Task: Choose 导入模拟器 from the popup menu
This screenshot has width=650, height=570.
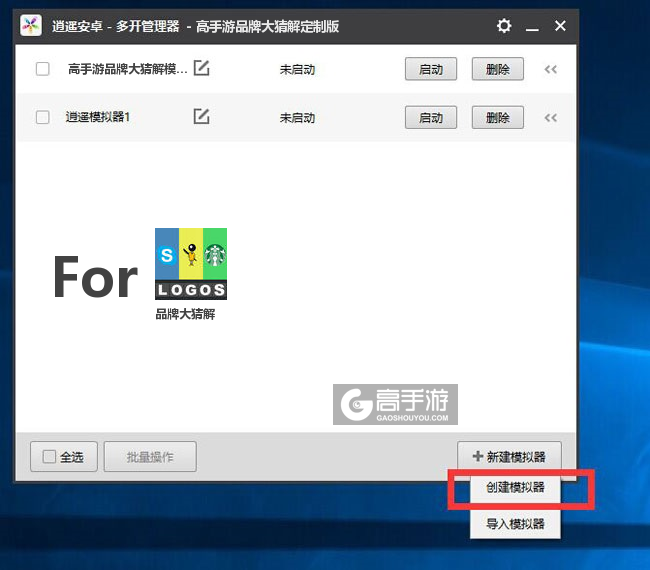Action: click(x=515, y=524)
